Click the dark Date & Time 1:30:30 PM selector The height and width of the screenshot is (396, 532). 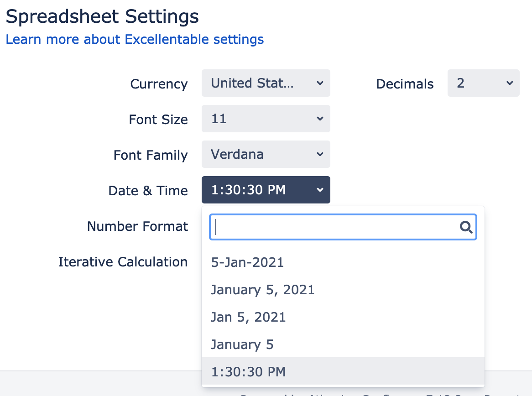pyautogui.click(x=266, y=190)
